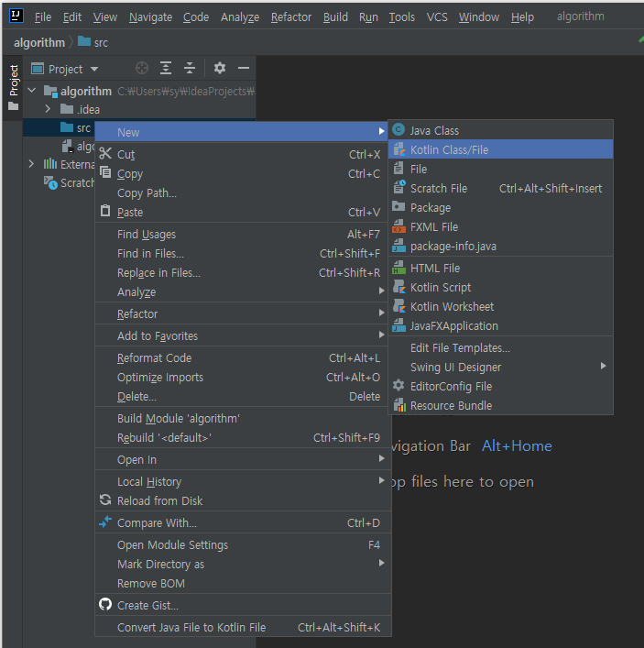This screenshot has width=644, height=648.
Task: Click the vertical Project tool window tab
Action: pos(14,88)
